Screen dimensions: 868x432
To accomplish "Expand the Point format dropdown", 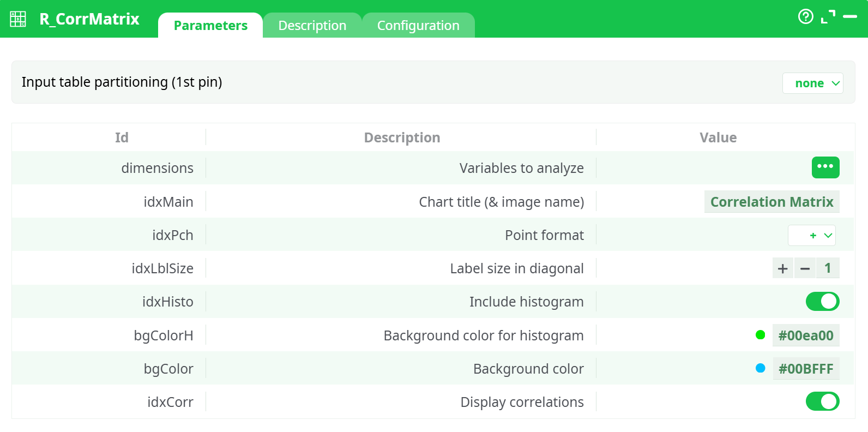I will [811, 236].
